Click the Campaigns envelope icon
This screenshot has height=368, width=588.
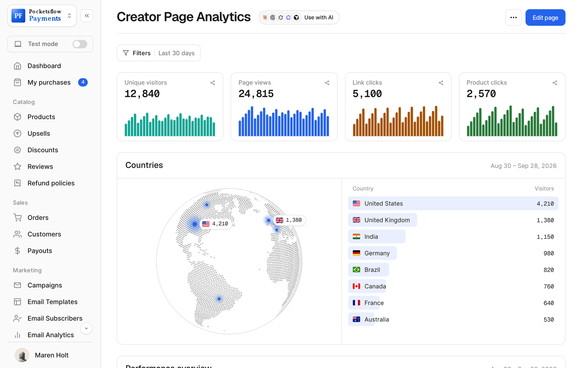pyautogui.click(x=18, y=285)
